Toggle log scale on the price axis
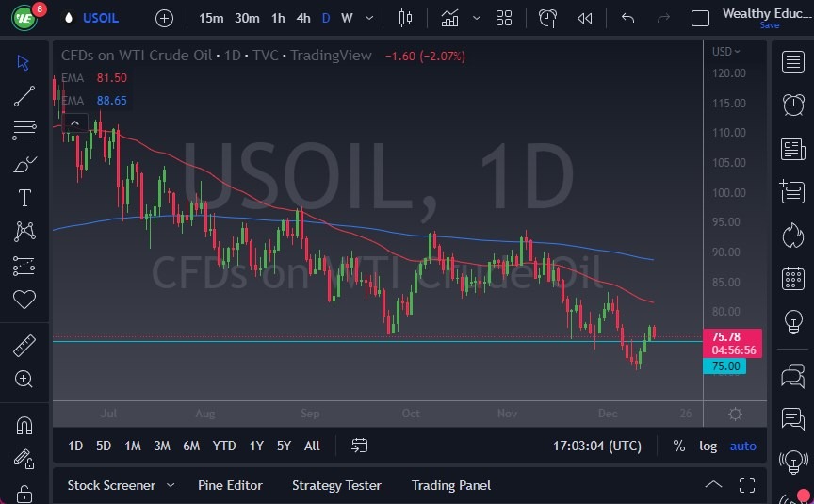The width and height of the screenshot is (814, 504). (708, 446)
